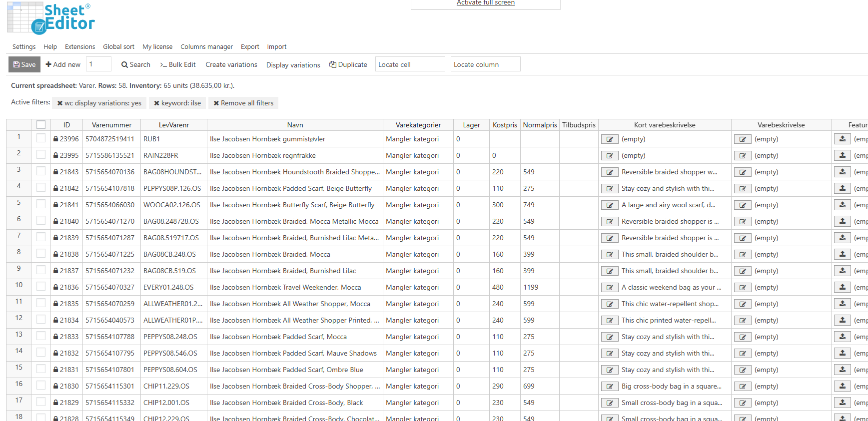Viewport: 868px width, 421px height.
Task: Save the spreadsheet changes
Action: [x=24, y=64]
